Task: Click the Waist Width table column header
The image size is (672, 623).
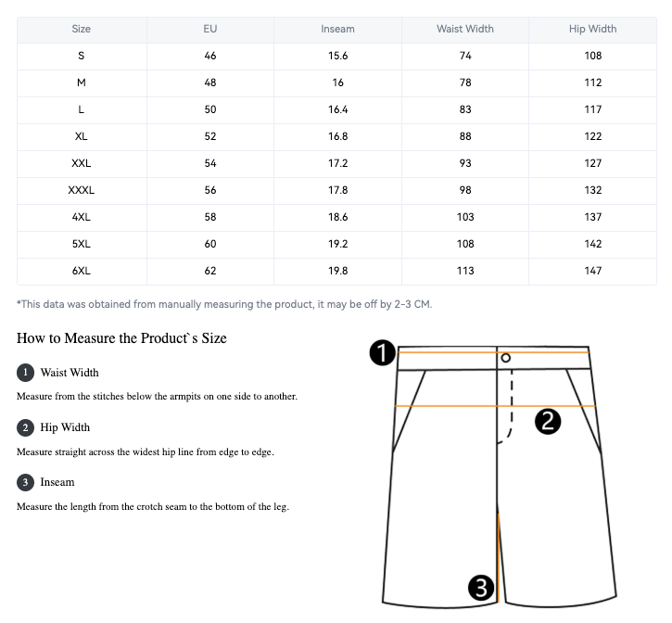Action: pyautogui.click(x=465, y=29)
